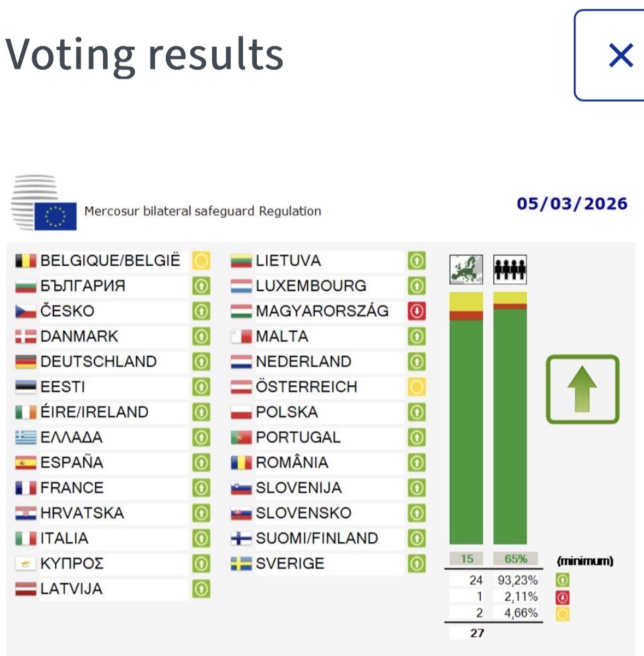Image resolution: width=644 pixels, height=656 pixels.
Task: Click the EU Council flag logo
Action: coord(55,215)
